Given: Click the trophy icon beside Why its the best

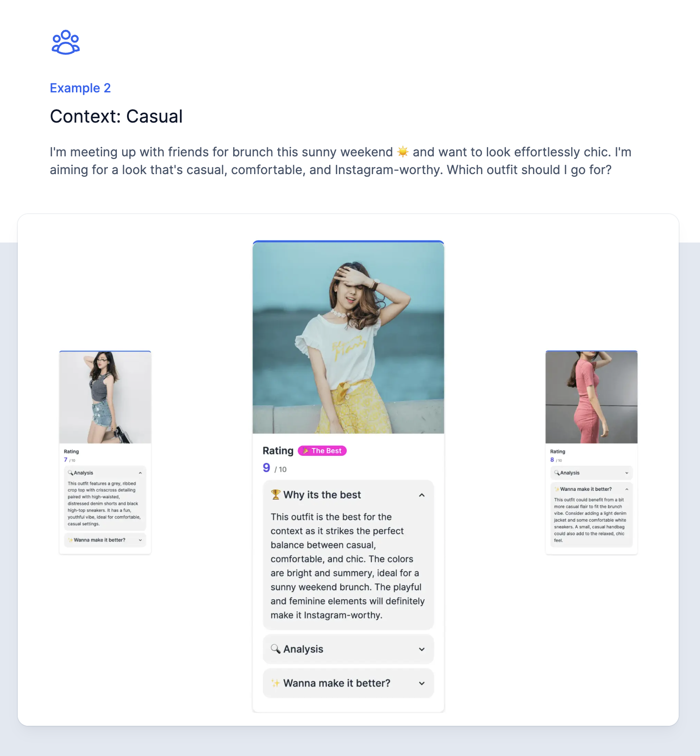Looking at the screenshot, I should 276,494.
